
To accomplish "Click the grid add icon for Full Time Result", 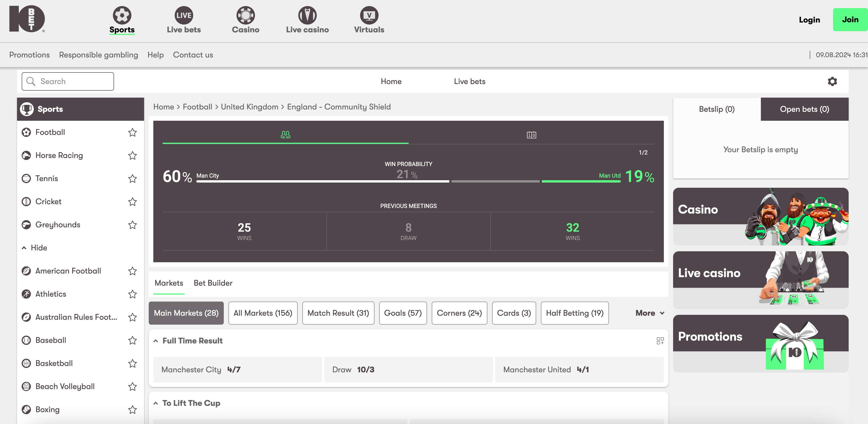I will (x=660, y=341).
